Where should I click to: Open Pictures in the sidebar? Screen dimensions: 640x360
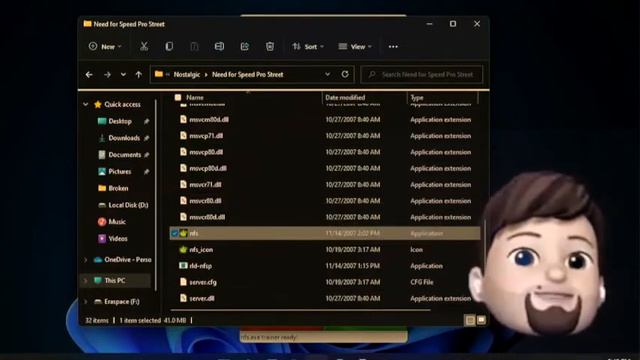pyautogui.click(x=120, y=171)
